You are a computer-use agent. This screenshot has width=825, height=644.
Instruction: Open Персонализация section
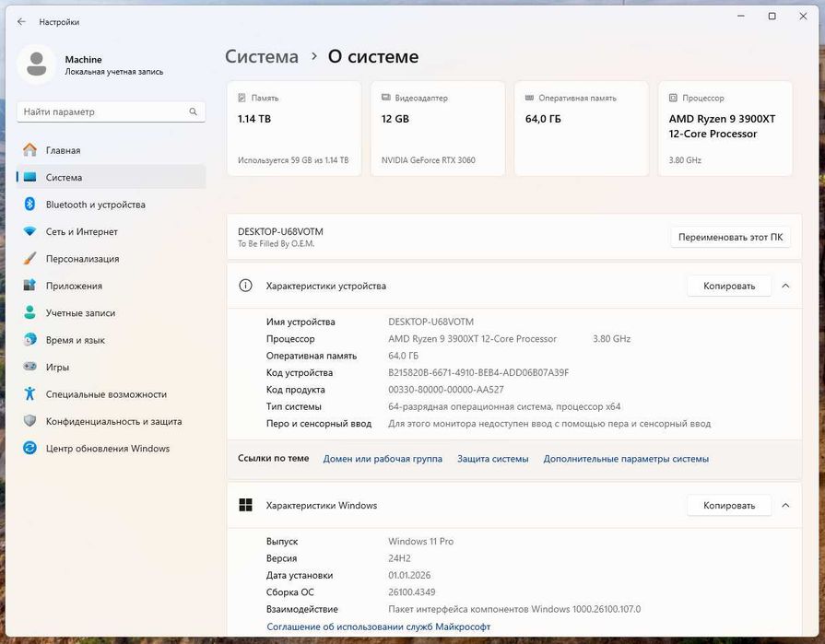tap(111, 258)
